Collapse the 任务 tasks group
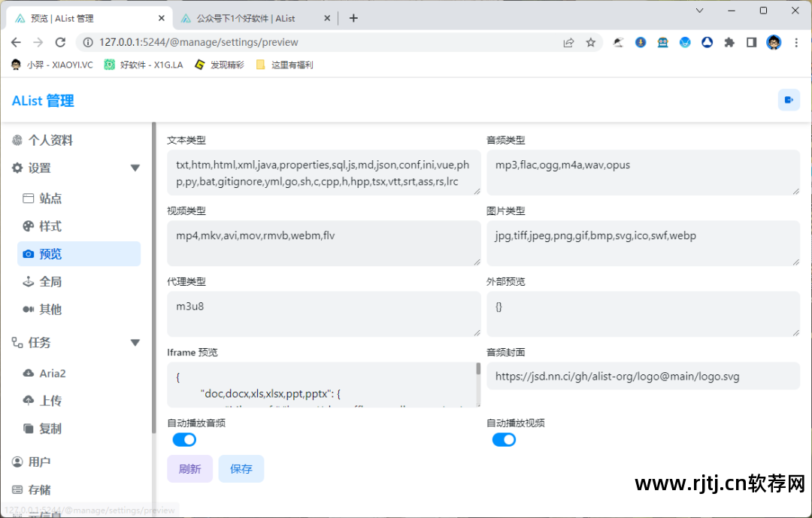The width and height of the screenshot is (812, 518). pyautogui.click(x=135, y=342)
